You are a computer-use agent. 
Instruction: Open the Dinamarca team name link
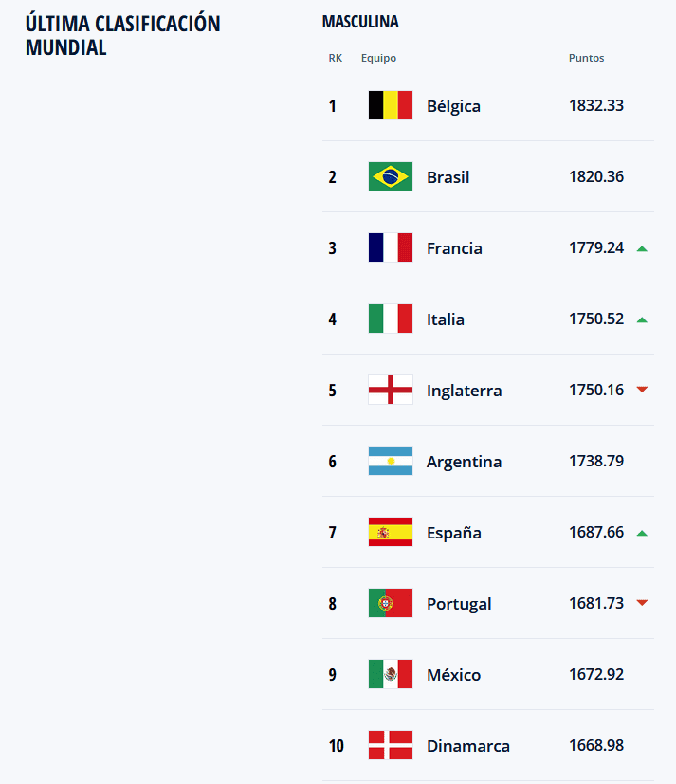click(467, 746)
